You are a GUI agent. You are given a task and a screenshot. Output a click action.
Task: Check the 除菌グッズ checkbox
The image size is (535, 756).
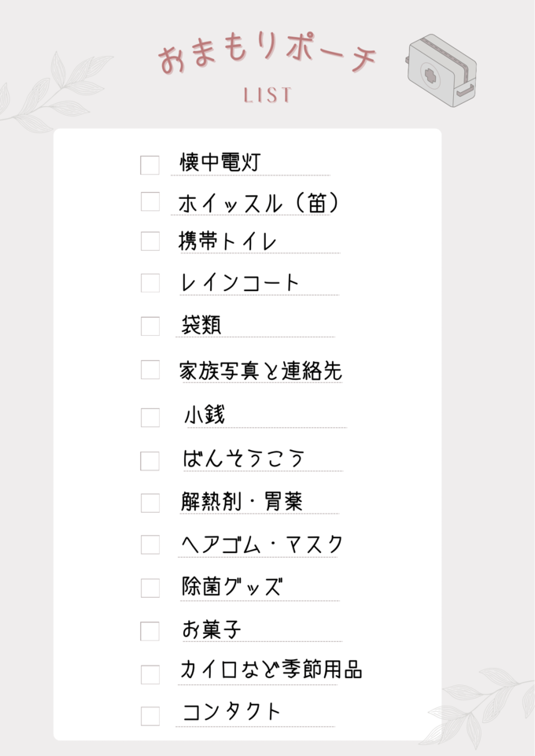pos(150,588)
